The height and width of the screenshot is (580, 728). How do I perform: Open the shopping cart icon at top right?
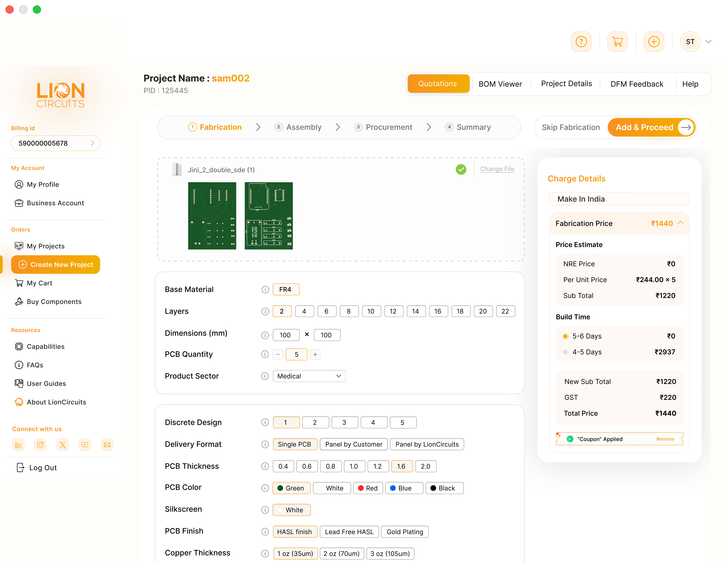click(x=618, y=41)
